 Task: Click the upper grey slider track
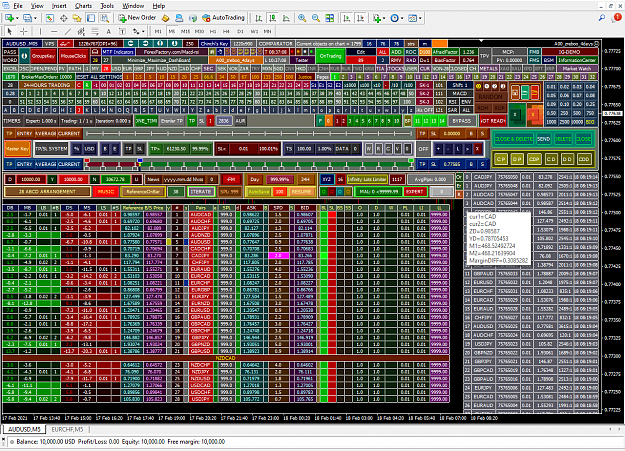click(x=249, y=134)
